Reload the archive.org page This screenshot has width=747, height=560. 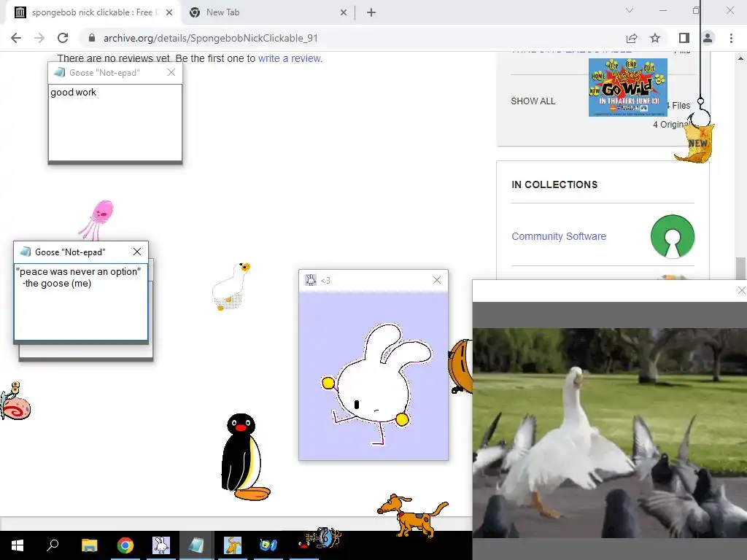click(63, 38)
